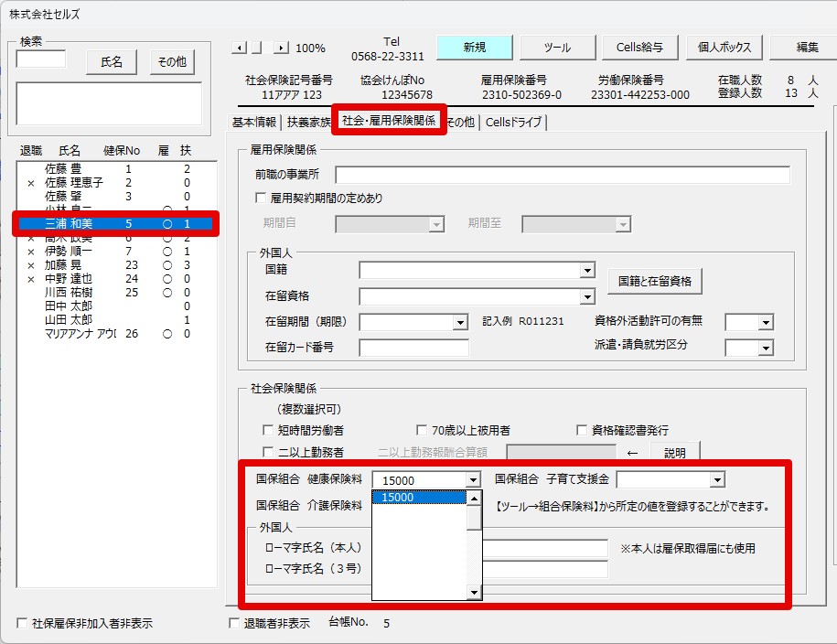Screen dimensions: 837x644
Task: Check 二以上勤務者 checkbox
Action: click(268, 452)
